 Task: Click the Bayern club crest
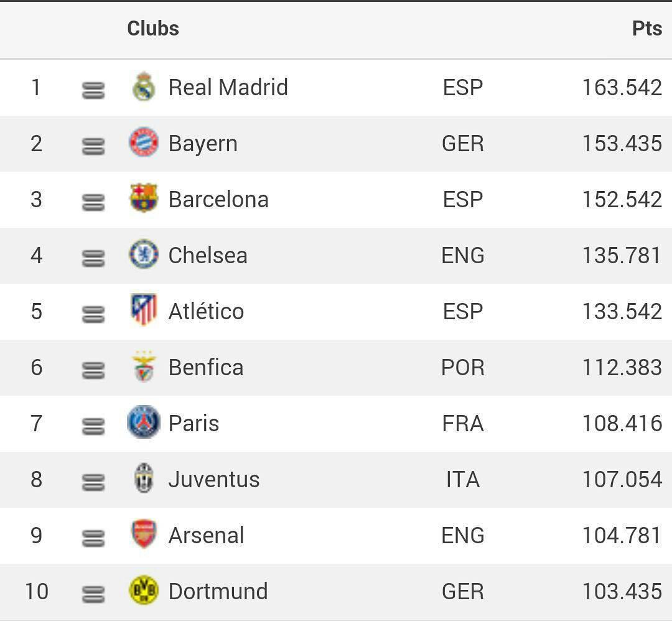144,142
